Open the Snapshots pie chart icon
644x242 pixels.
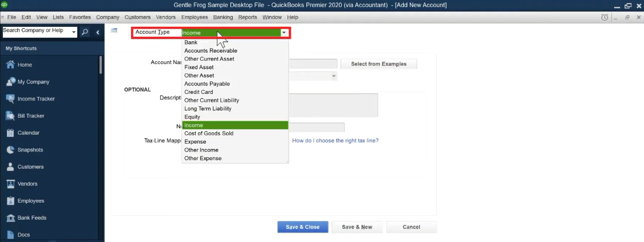point(10,150)
